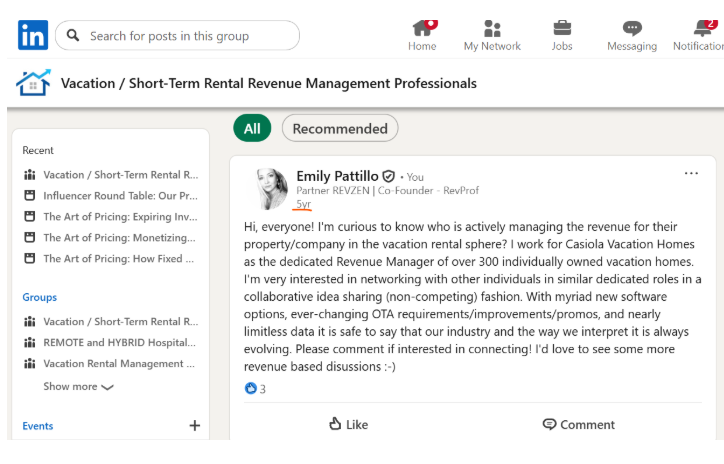This screenshot has height=464, width=724.
Task: Open the post's three-dot options menu
Action: click(691, 174)
